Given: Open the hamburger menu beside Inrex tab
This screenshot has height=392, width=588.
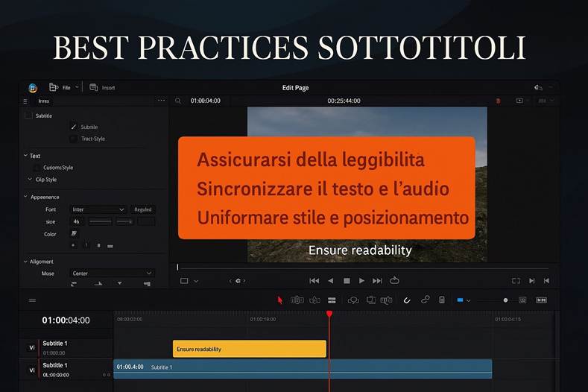Looking at the screenshot, I should point(25,101).
